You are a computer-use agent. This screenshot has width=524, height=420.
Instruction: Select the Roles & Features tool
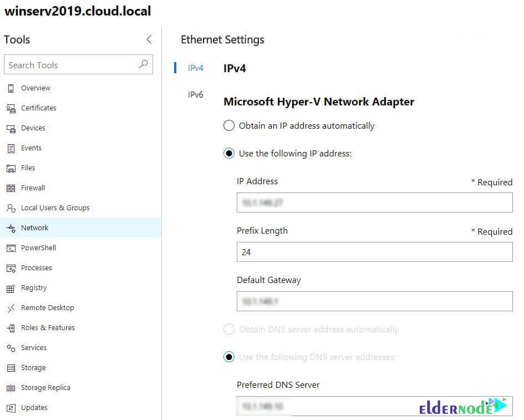[48, 327]
